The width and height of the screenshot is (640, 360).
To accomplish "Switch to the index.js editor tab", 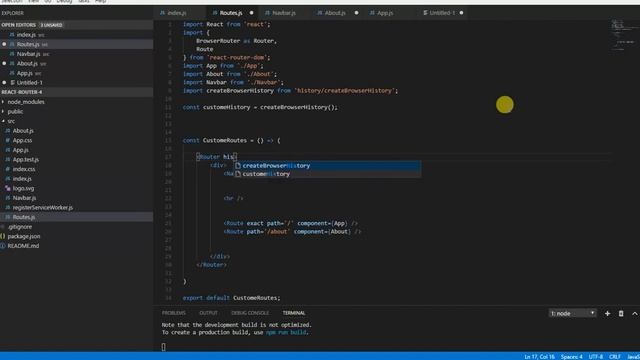I will coord(176,13).
